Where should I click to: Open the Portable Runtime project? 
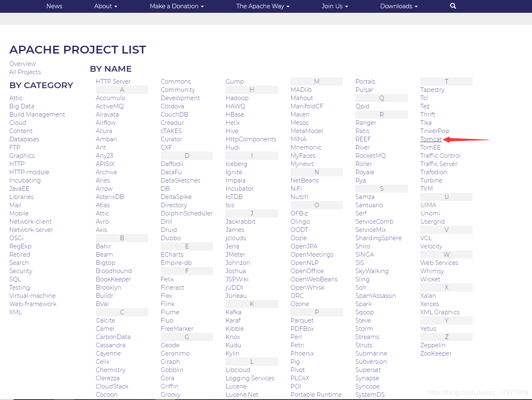pos(316,395)
